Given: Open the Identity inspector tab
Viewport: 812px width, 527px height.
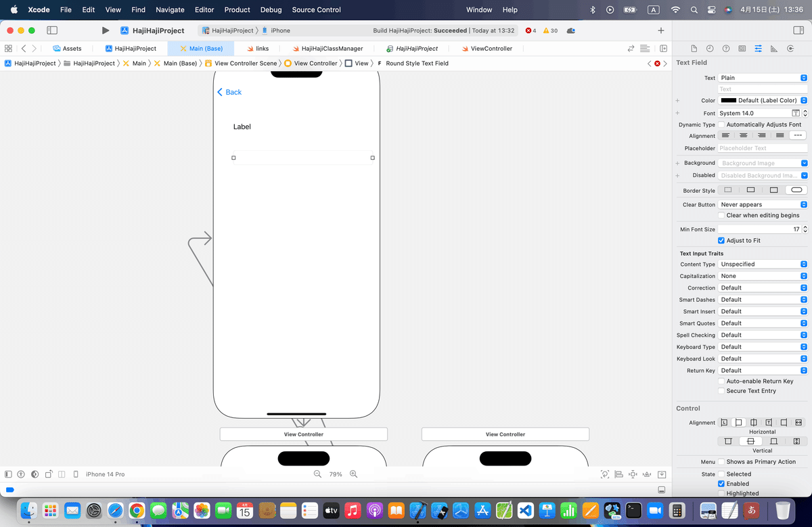Looking at the screenshot, I should [x=742, y=49].
